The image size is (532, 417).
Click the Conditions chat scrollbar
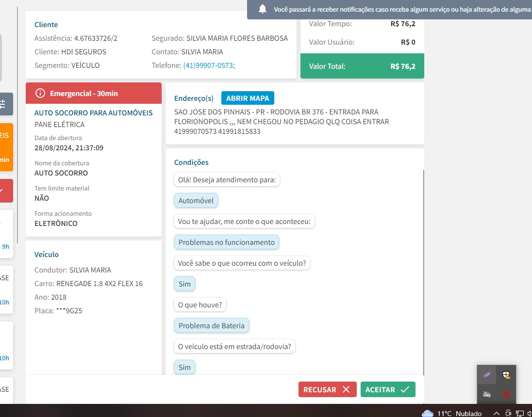(423, 272)
